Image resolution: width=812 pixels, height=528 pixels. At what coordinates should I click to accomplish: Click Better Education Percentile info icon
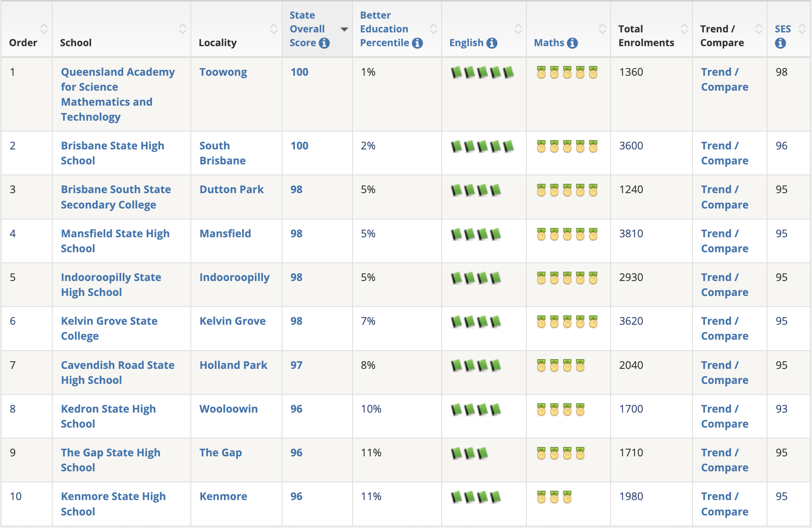click(417, 43)
